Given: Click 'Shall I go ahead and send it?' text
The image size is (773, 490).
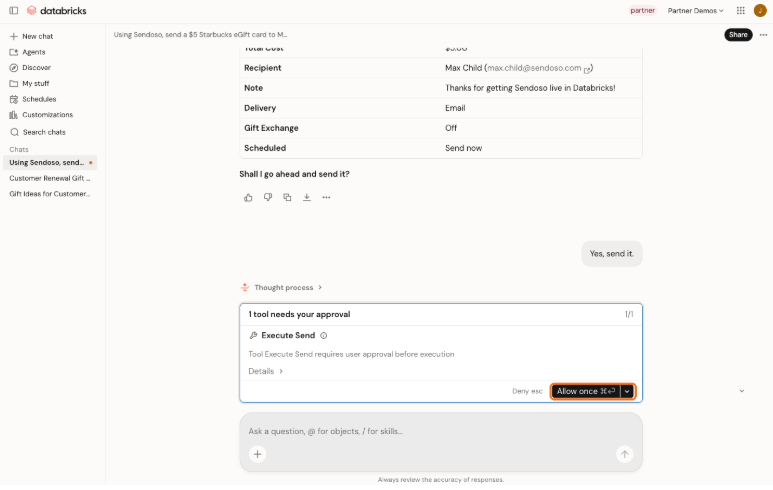Looking at the screenshot, I should (294, 174).
